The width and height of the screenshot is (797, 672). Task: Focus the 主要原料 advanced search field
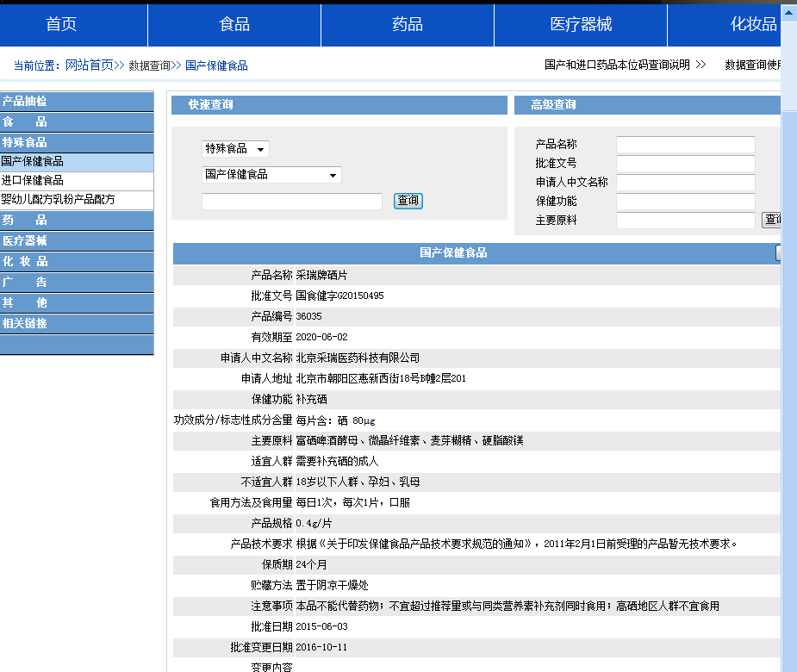[x=686, y=220]
